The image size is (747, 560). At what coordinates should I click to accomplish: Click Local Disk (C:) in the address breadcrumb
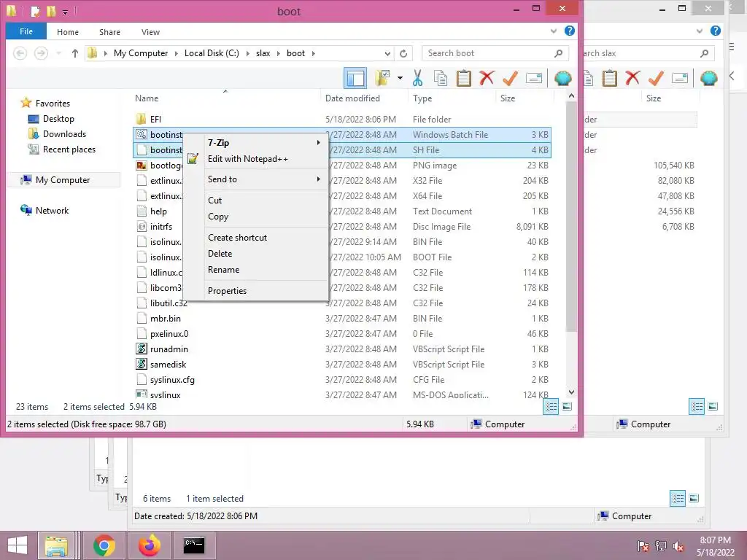pos(212,53)
